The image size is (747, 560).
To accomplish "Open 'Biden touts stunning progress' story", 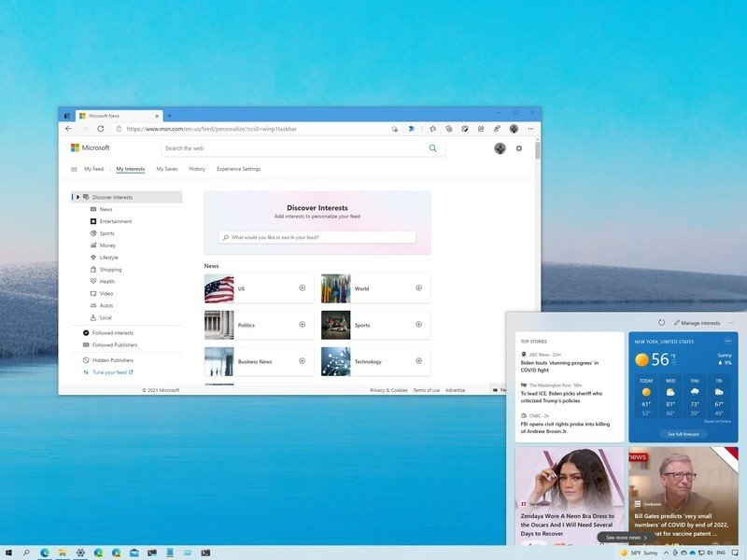I will click(559, 366).
